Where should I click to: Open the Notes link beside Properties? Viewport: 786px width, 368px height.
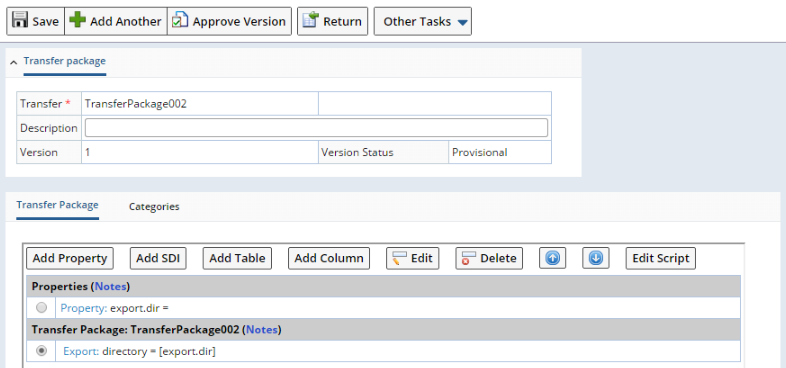click(110, 286)
